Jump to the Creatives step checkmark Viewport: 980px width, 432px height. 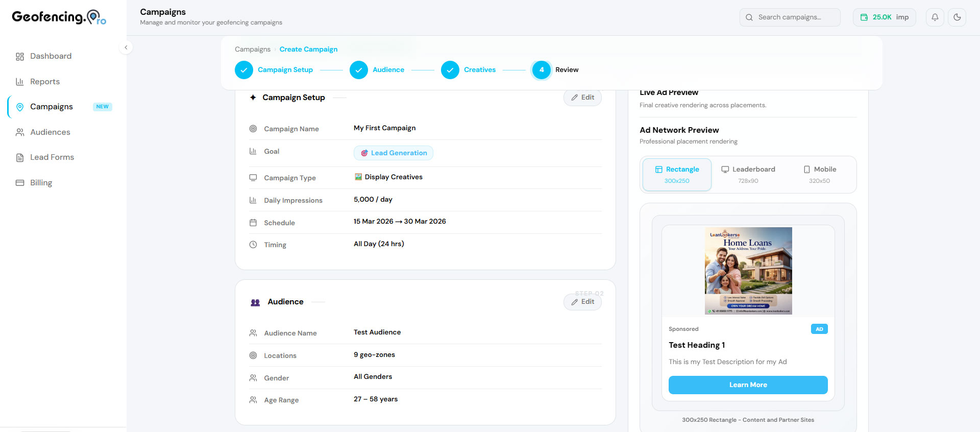pos(450,70)
